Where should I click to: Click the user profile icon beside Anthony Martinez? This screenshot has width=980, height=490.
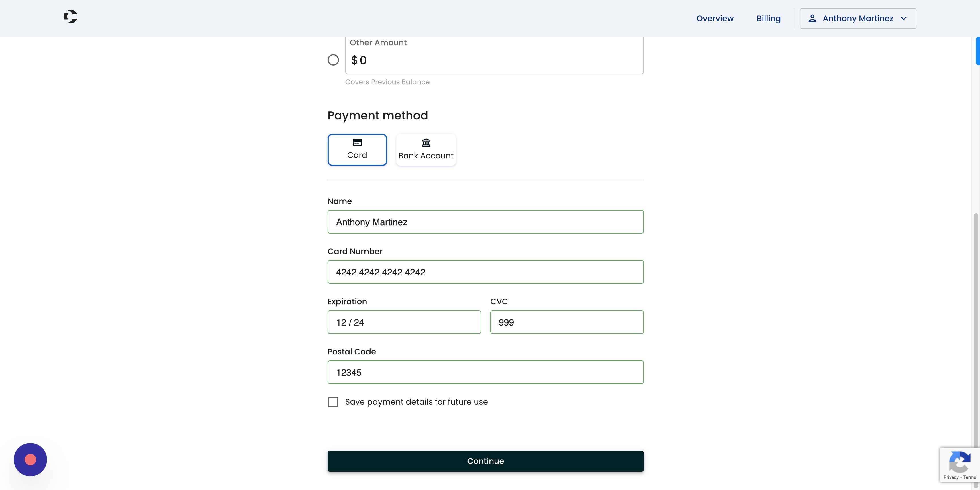(x=812, y=18)
